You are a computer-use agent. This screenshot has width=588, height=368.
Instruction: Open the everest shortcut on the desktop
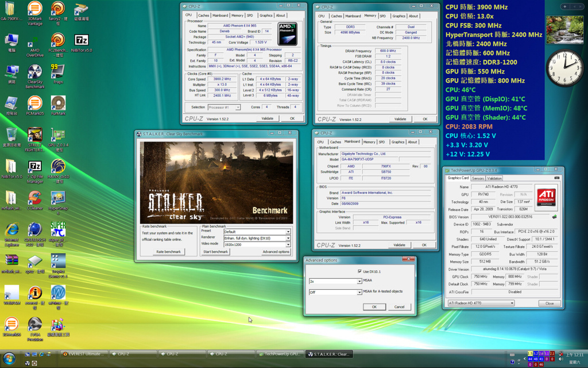[x=35, y=298]
